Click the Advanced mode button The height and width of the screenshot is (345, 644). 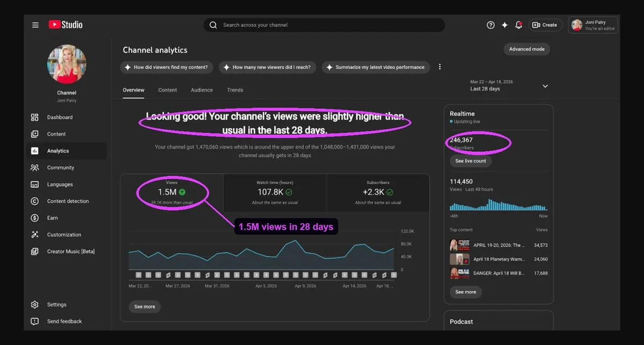(526, 49)
